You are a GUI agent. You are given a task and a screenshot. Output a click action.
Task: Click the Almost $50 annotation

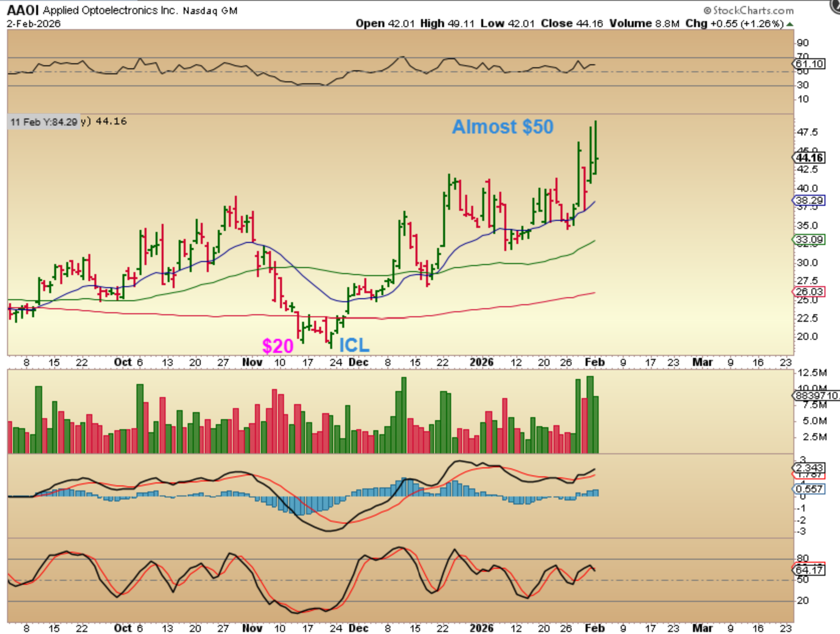503,126
